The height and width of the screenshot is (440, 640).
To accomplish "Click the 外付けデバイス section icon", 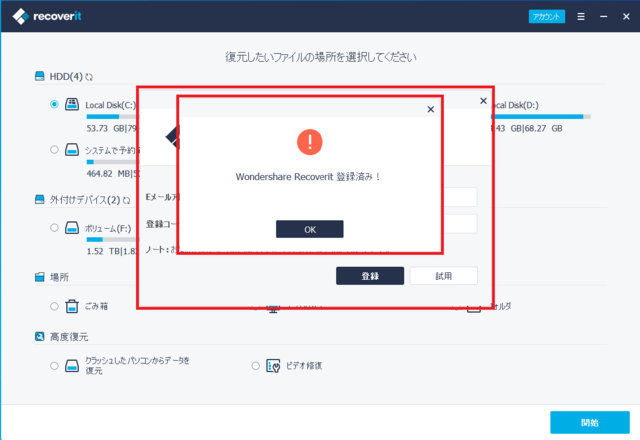I will click(40, 199).
